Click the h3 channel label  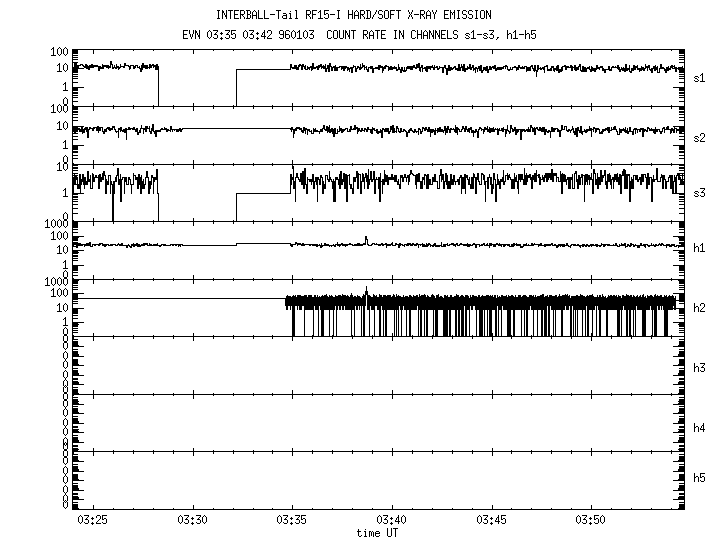(699, 368)
